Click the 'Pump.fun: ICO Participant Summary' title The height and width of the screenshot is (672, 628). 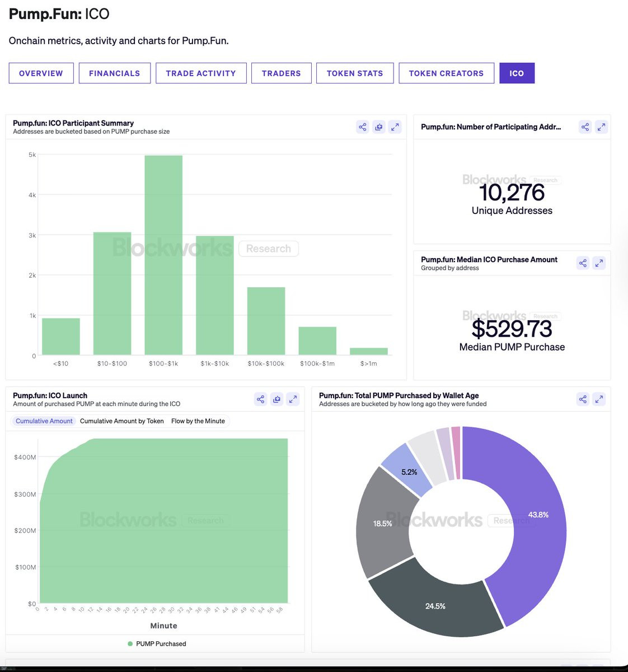pyautogui.click(x=73, y=123)
